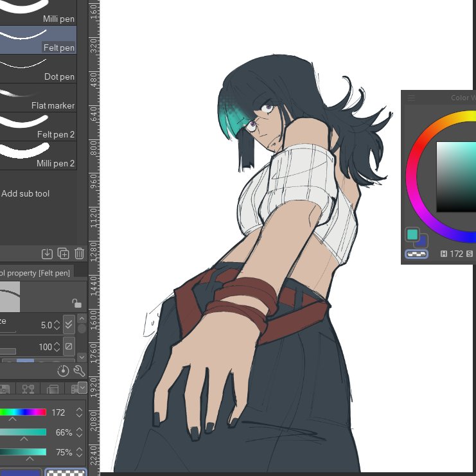Delete sub tool with trash icon
This screenshot has height=476, width=476.
(x=79, y=254)
